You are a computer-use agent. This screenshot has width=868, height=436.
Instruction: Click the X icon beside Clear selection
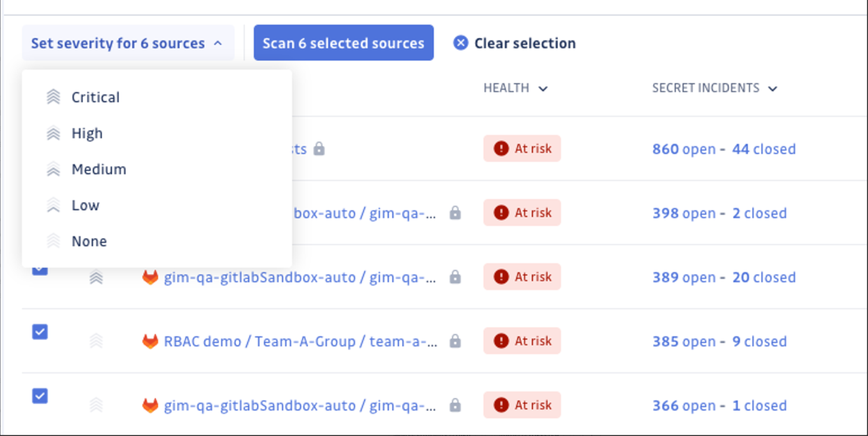tap(460, 43)
